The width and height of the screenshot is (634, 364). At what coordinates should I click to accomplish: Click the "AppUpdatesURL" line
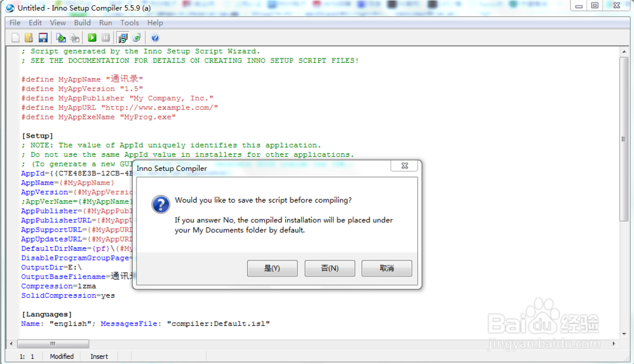pos(77,239)
